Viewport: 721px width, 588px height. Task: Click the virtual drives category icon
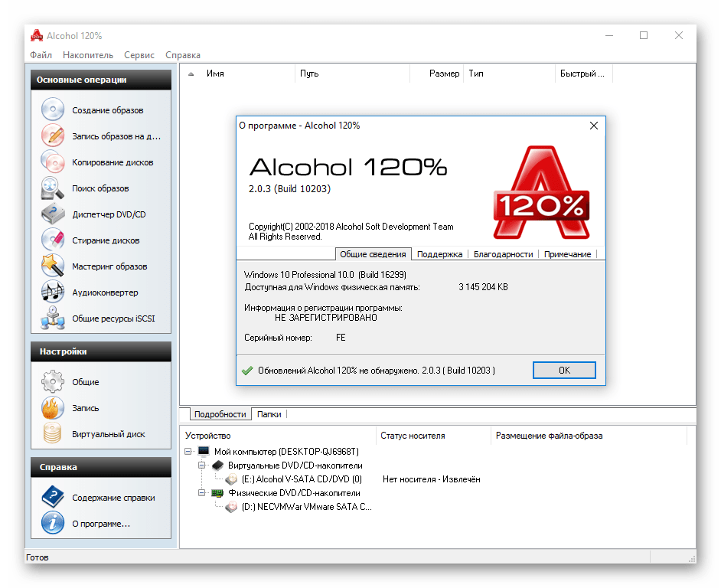point(217,465)
